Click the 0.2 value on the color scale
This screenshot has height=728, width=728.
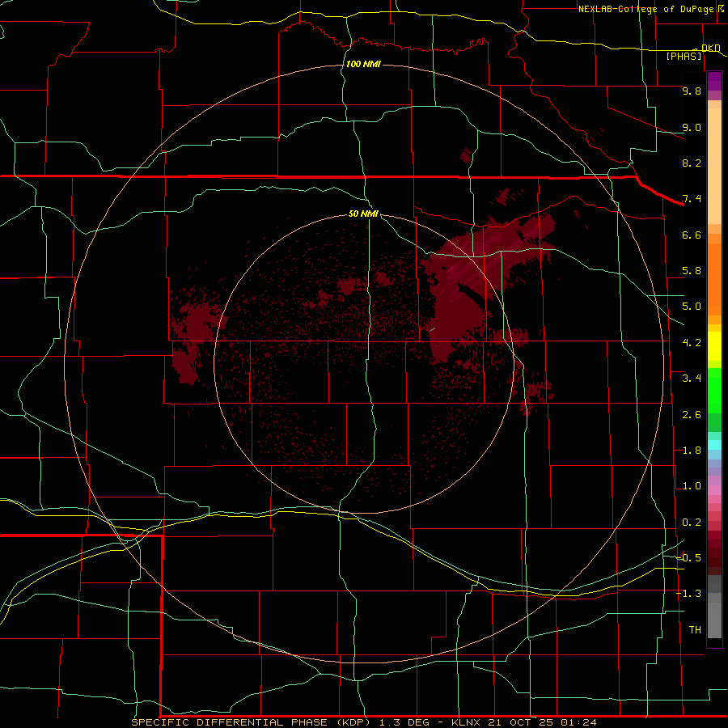coord(692,523)
